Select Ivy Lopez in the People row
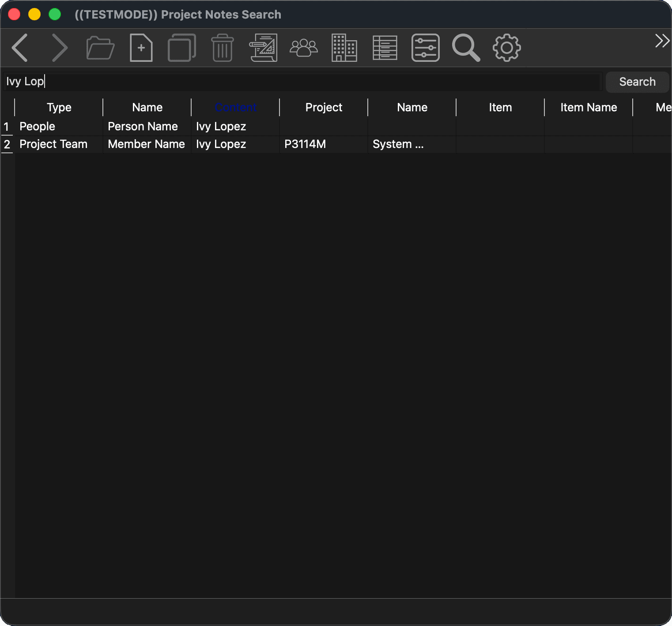 click(x=235, y=127)
